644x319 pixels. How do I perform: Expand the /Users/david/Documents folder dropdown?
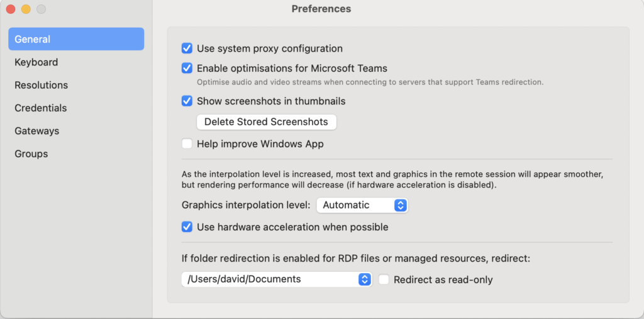pos(277,279)
